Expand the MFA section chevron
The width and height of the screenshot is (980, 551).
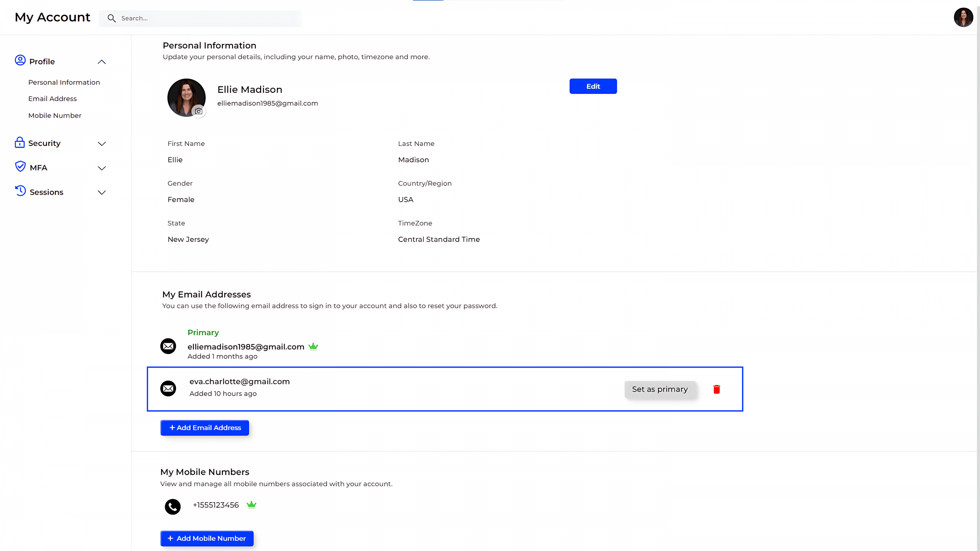(102, 168)
